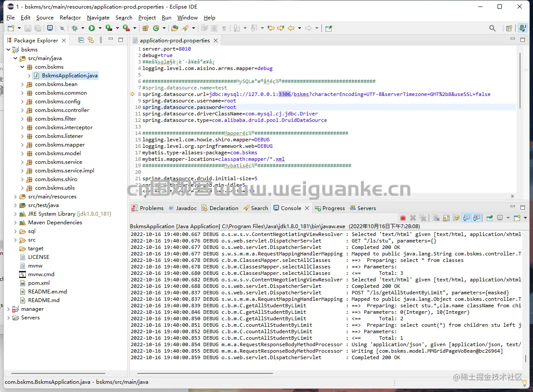Close the Package Explorer view
Image resolution: width=533 pixels, height=392 pixels.
[64, 40]
